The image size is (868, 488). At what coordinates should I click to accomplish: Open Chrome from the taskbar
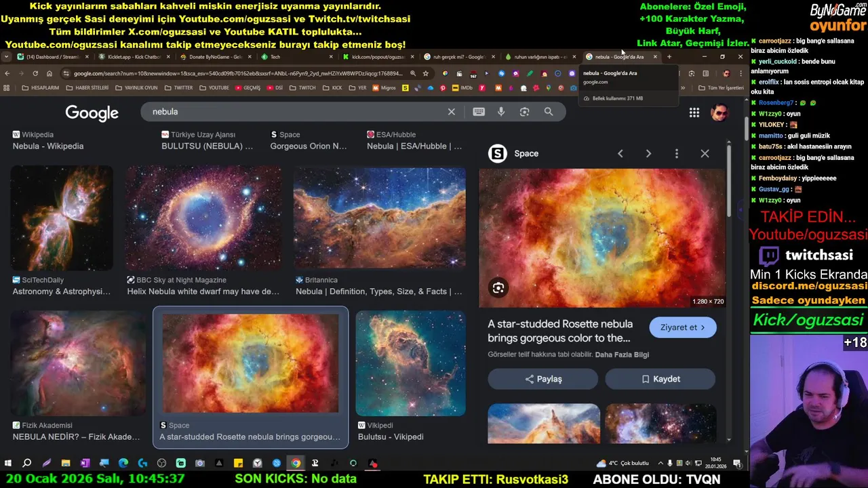[x=296, y=464]
